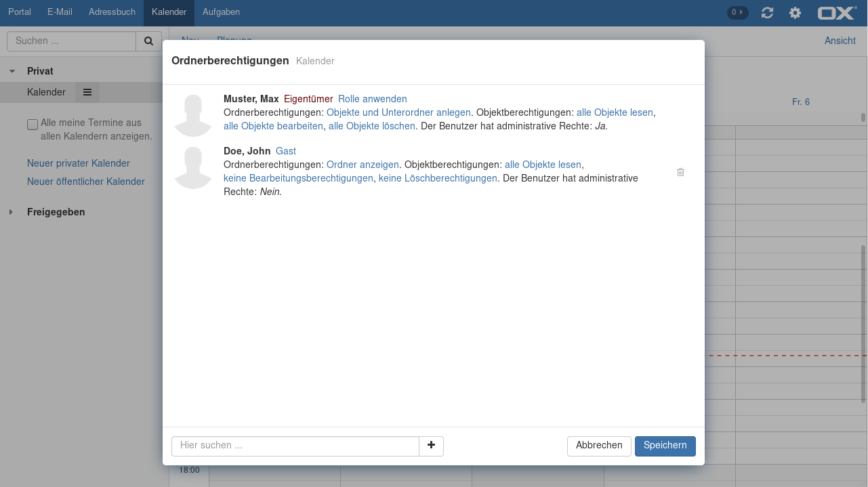Click the plus icon beside the search field
This screenshot has width=868, height=487.
click(x=431, y=446)
